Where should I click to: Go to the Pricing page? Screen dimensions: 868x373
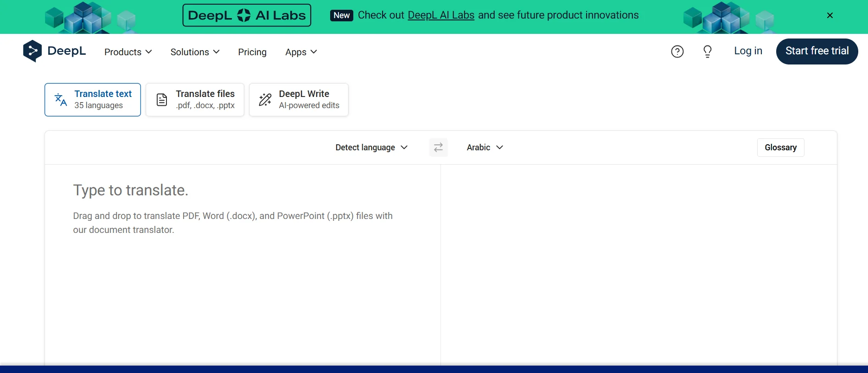252,52
